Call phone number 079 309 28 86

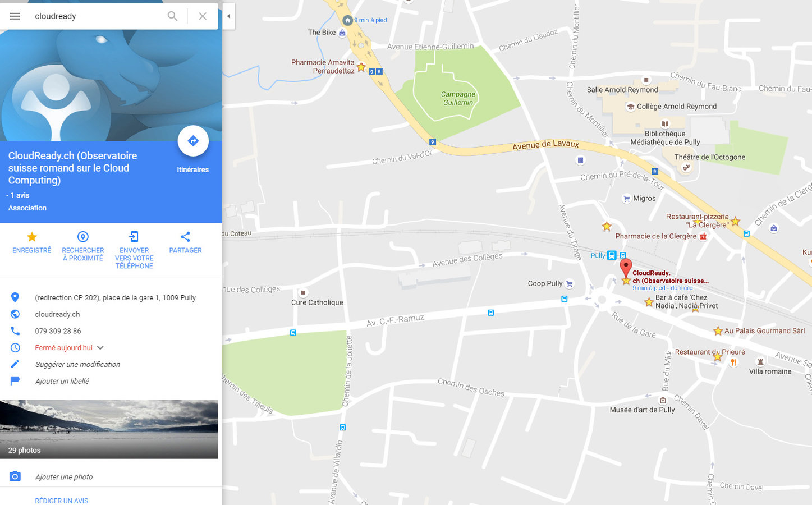(58, 331)
